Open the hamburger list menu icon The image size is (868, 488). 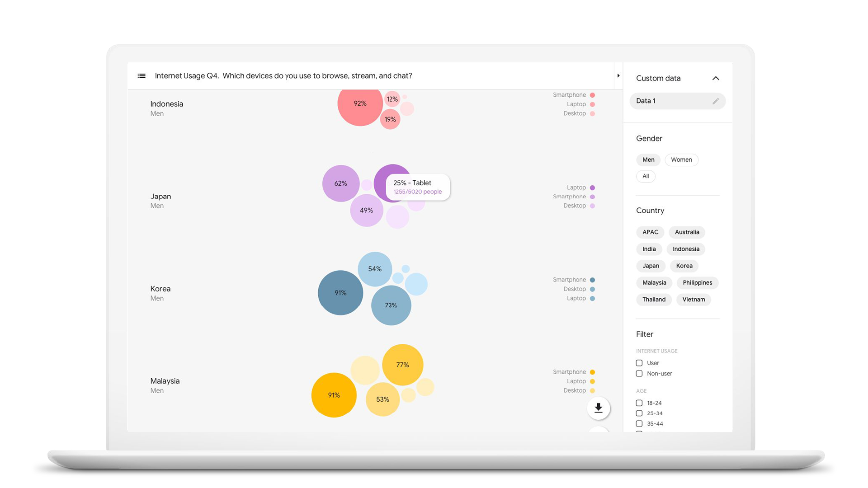(142, 76)
